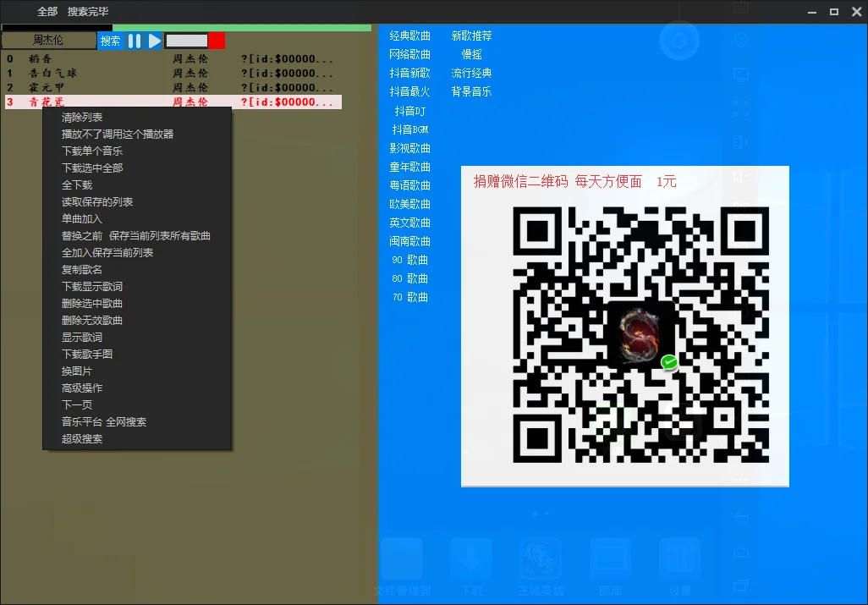Open the 抖音BGM category
Screen dimensions: 868x605
pos(409,129)
